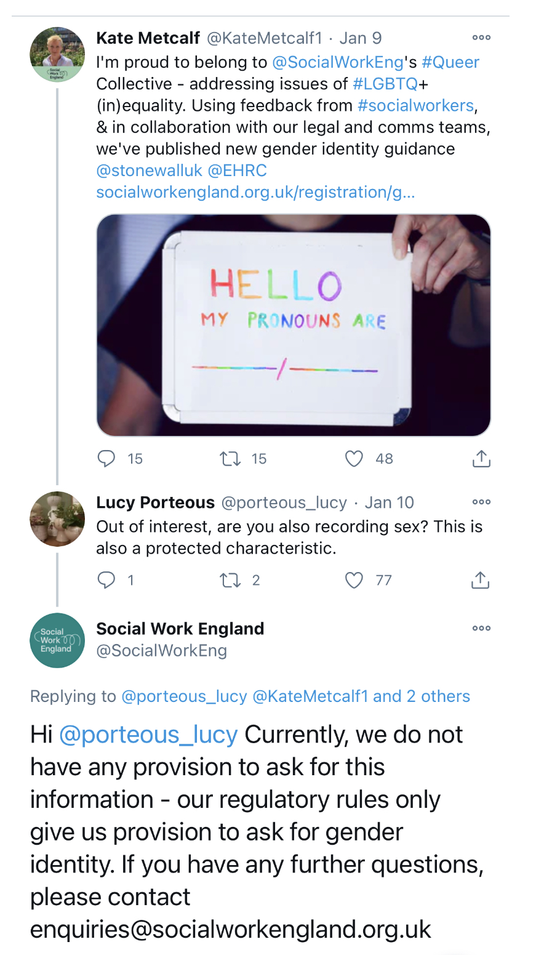Share Kate Metcalf's tweet

pyautogui.click(x=481, y=459)
